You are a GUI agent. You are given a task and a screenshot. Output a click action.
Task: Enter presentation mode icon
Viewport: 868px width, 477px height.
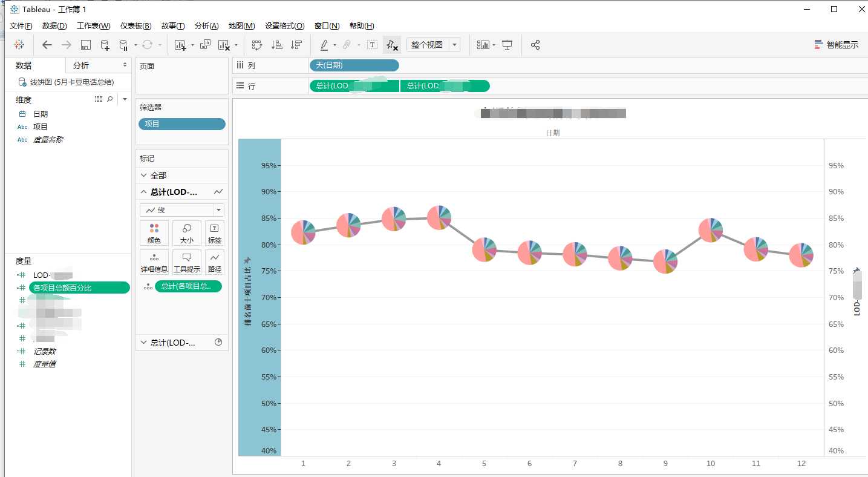coord(507,45)
